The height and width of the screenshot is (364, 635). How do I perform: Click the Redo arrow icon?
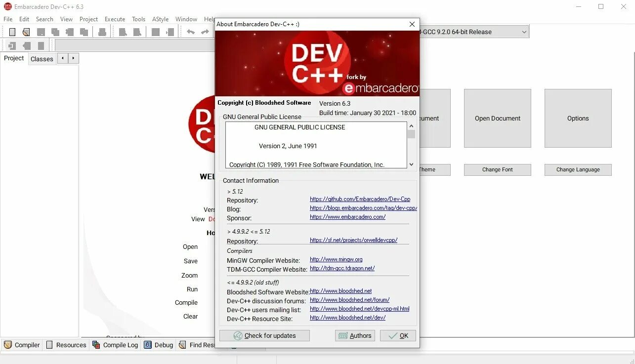(205, 32)
